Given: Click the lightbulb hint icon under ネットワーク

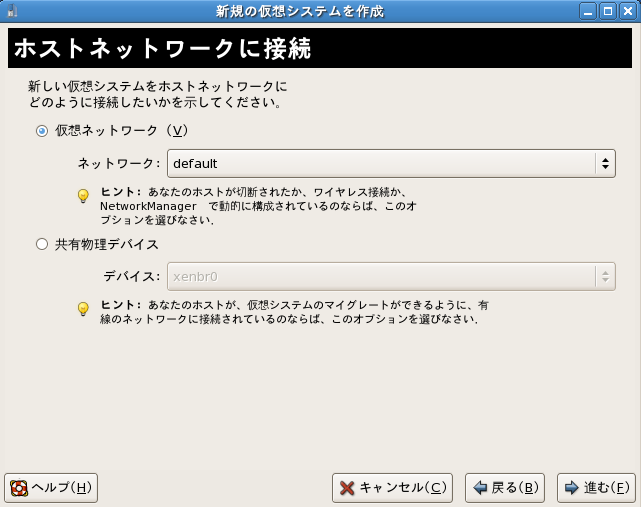Looking at the screenshot, I should (x=83, y=196).
